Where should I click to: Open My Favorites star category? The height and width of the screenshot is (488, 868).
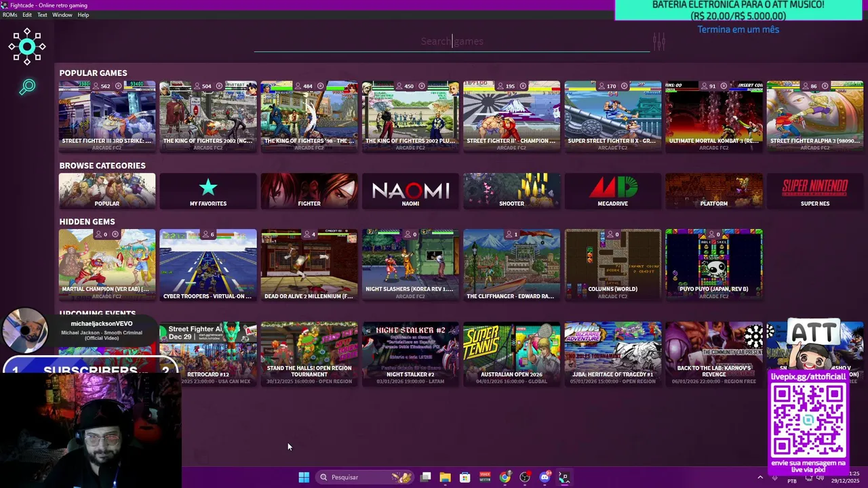point(208,190)
